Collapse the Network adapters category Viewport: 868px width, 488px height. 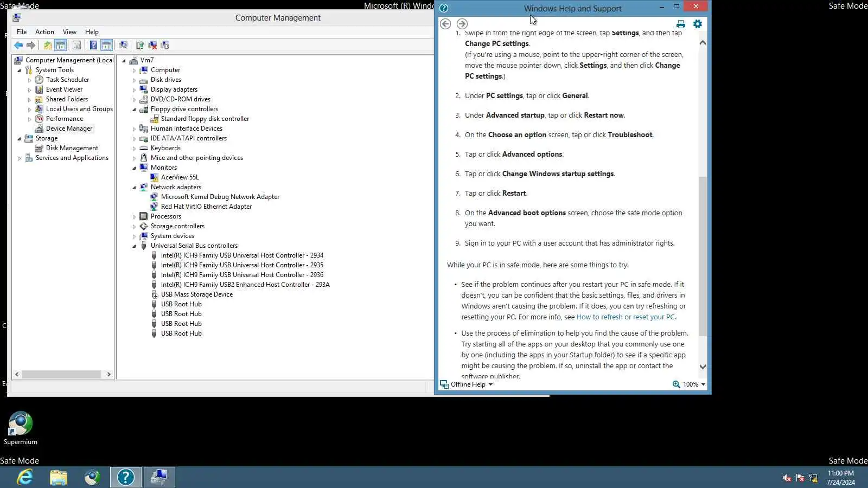tap(134, 188)
